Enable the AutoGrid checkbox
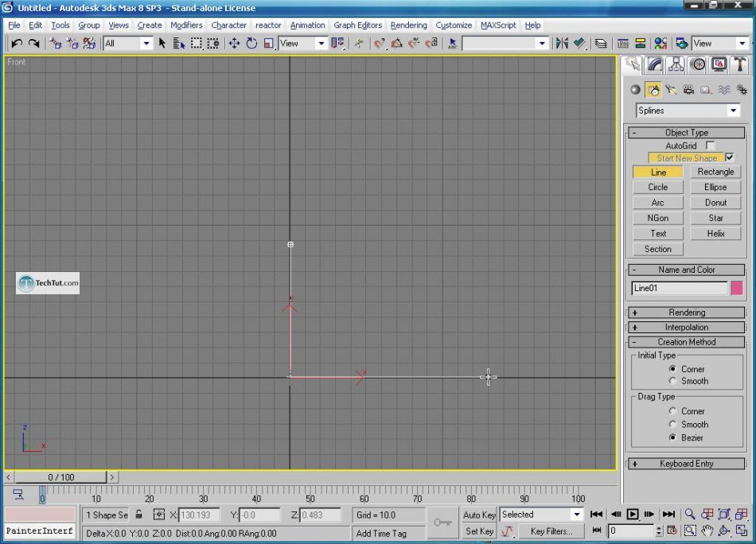Image resolution: width=756 pixels, height=544 pixels. [710, 145]
